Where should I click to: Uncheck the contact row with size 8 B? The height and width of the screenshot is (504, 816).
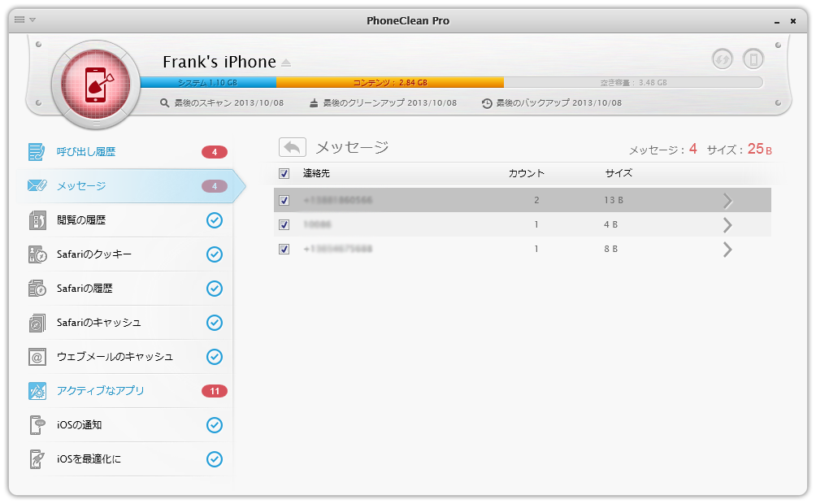(x=284, y=250)
